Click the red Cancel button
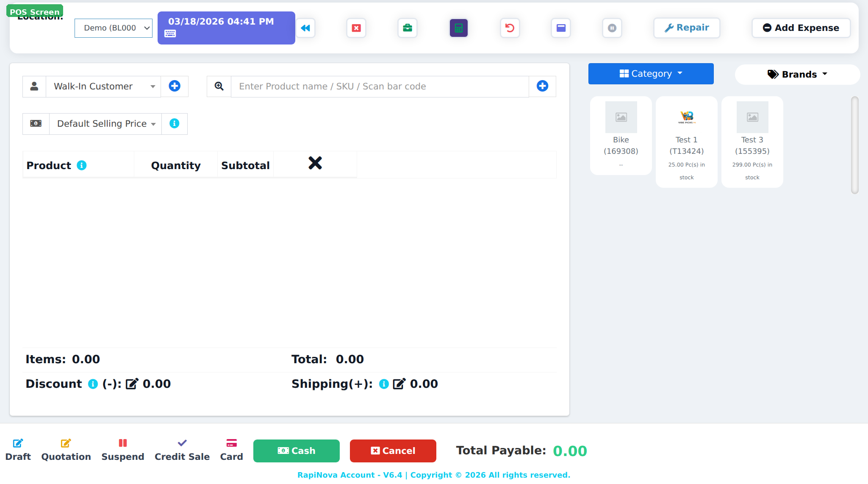This screenshot has height=484, width=868. coord(393,451)
